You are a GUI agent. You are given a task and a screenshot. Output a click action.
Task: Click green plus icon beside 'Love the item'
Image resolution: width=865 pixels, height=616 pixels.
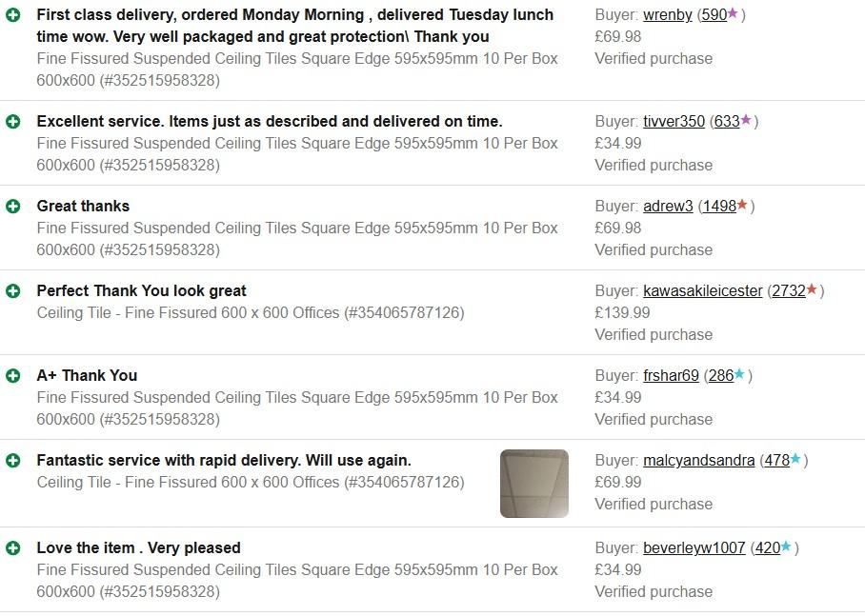[x=12, y=548]
